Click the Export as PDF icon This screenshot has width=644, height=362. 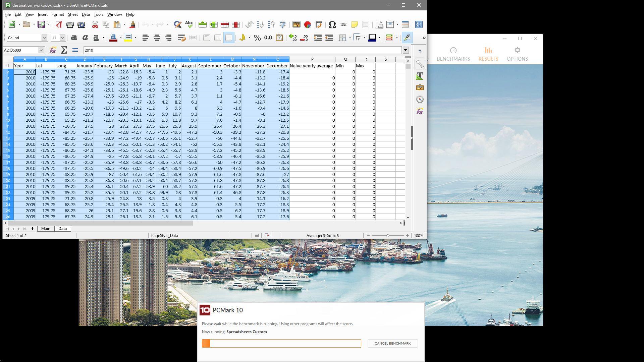59,24
